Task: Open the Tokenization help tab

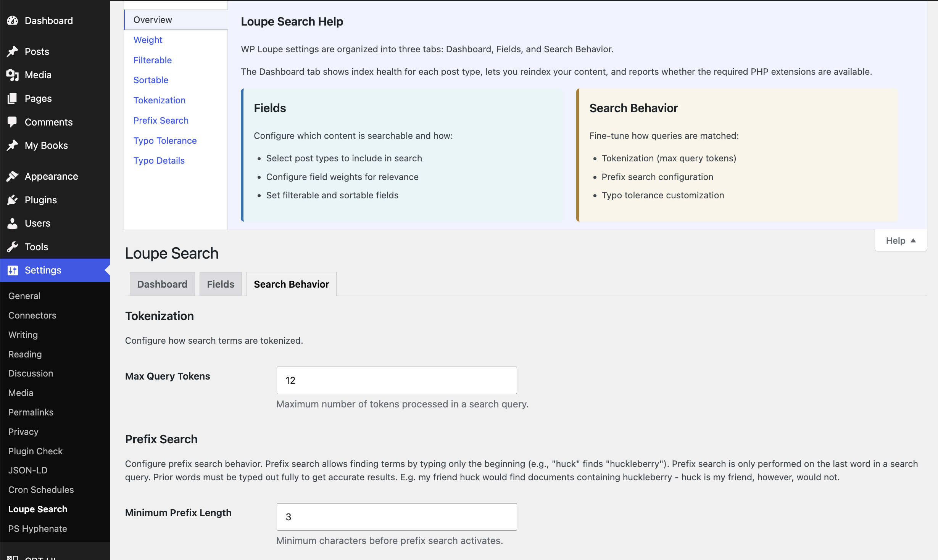Action: pyautogui.click(x=159, y=100)
